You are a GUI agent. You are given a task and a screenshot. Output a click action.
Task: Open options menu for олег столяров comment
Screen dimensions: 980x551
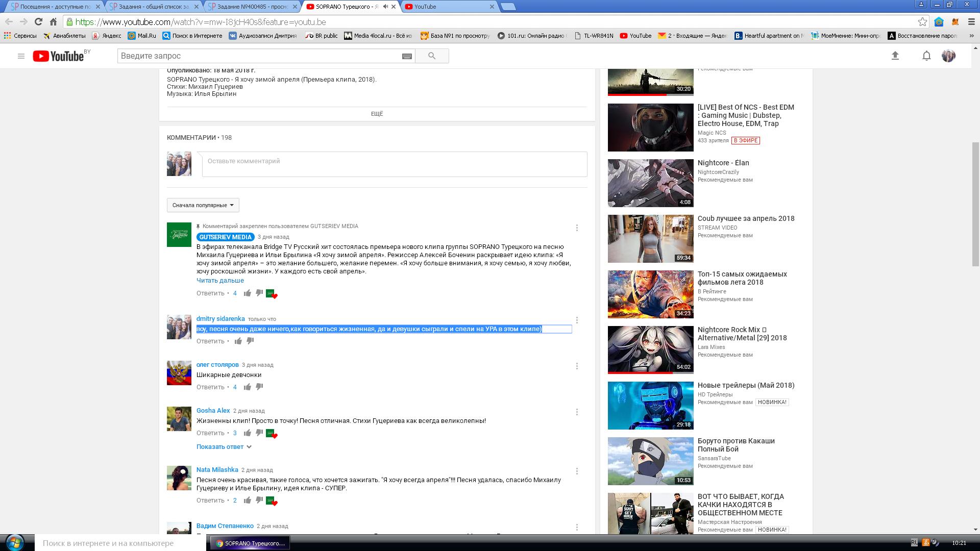tap(577, 366)
